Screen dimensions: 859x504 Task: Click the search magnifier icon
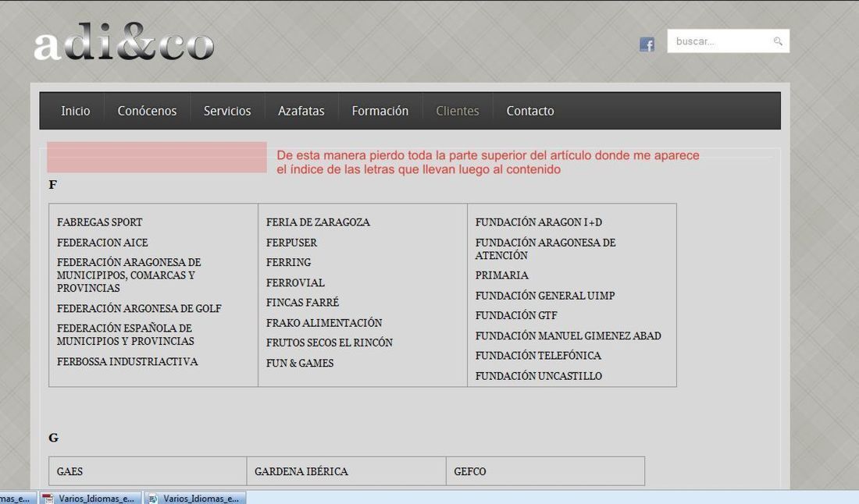[x=777, y=41]
